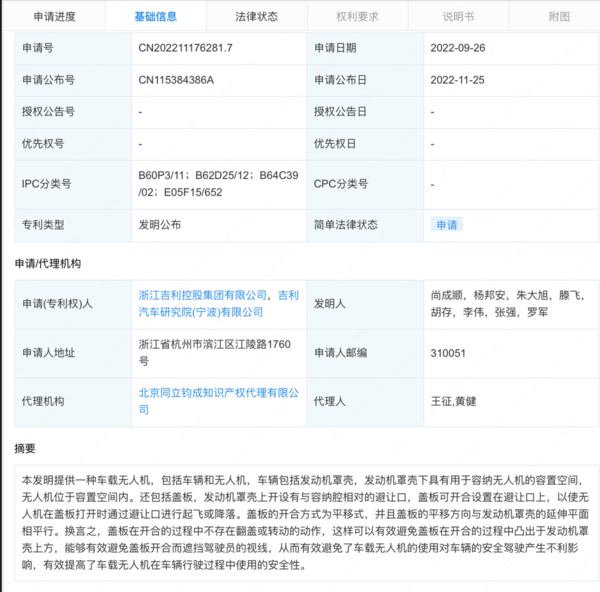Click the IPC classification value B60P3/11
600x592 pixels.
click(161, 175)
